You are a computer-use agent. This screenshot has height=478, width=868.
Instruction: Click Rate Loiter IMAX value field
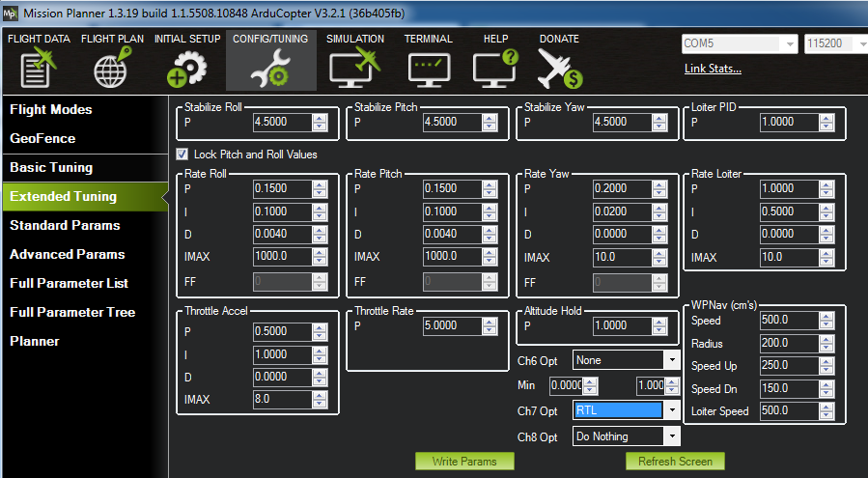790,257
